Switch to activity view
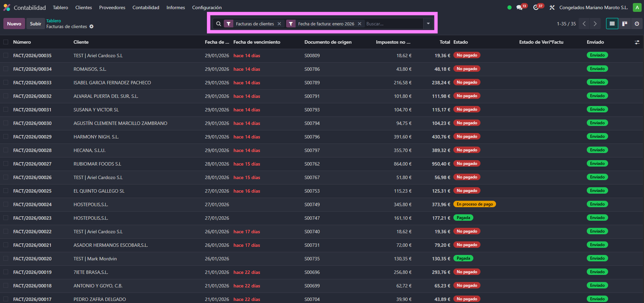The image size is (644, 303). pos(637,24)
